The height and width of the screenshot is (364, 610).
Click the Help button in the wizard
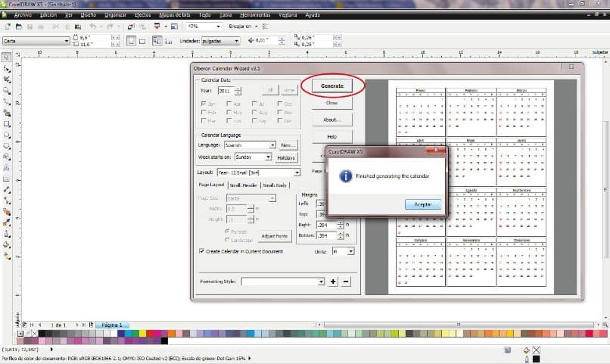tap(331, 137)
